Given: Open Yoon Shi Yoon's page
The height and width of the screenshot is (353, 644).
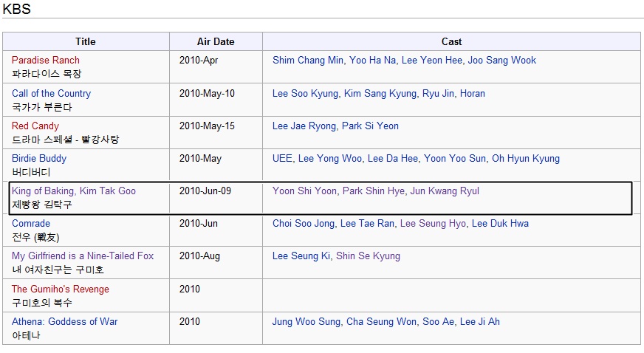Looking at the screenshot, I should coord(304,191).
